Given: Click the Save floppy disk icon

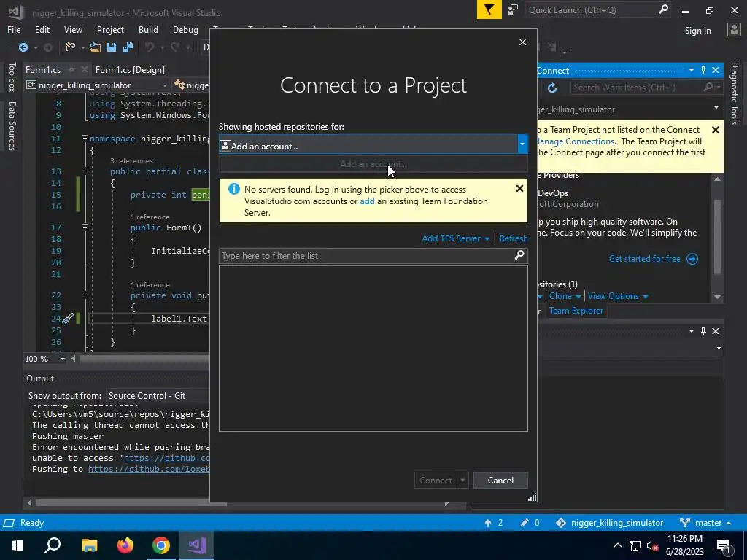Looking at the screenshot, I should (x=112, y=47).
